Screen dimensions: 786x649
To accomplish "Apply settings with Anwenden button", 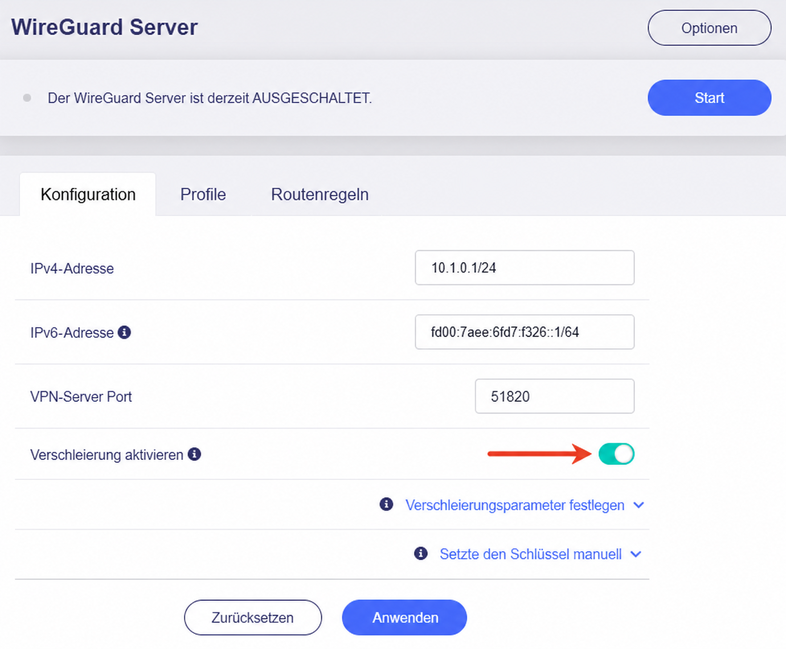I will pos(405,617).
